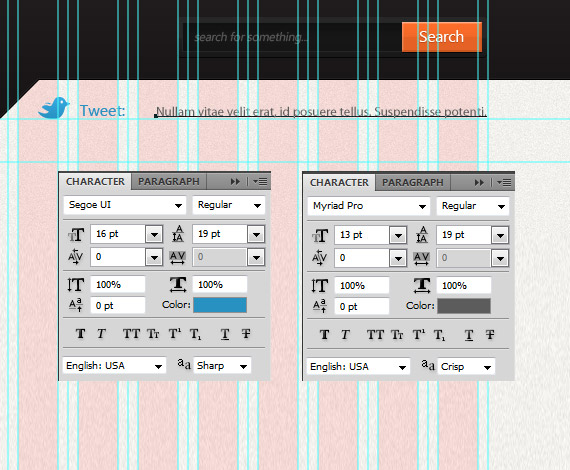Click horizontal scale icon in Segoe UI panel
Viewport: 570px width, 470px height.
click(178, 285)
